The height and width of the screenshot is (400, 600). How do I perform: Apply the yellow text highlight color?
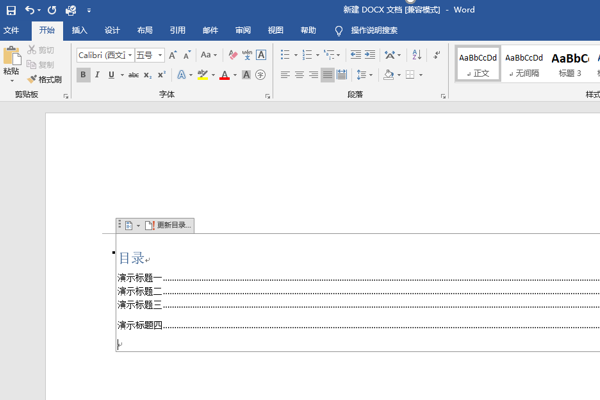(203, 75)
